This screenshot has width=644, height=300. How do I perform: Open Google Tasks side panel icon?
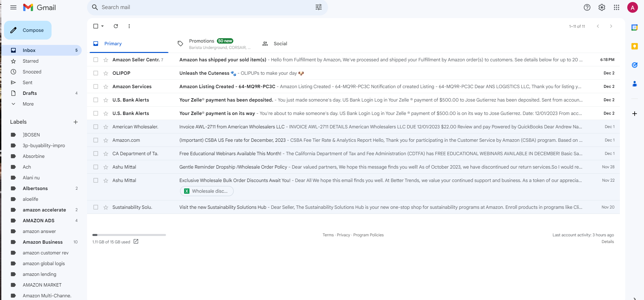(x=634, y=65)
